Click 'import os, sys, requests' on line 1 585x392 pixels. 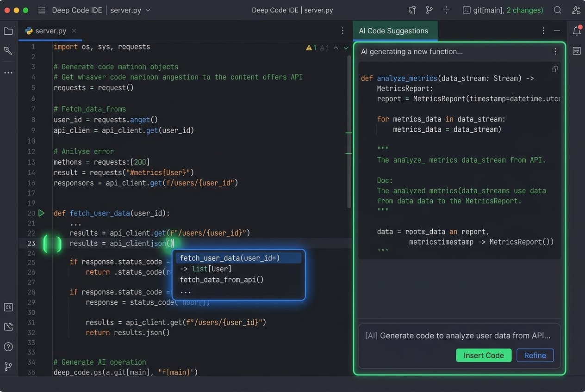click(x=102, y=47)
